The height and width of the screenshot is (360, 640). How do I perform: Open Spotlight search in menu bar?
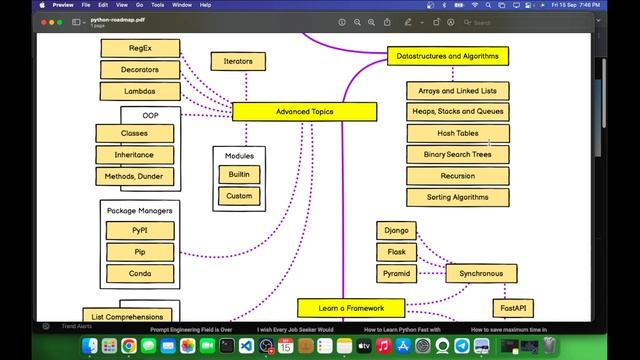tap(488, 5)
